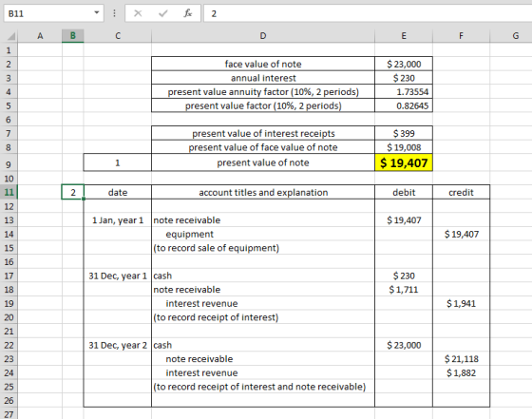Screen dimensions: 532x419
Task: Click debit $ 19,407 in row 13
Action: (x=404, y=220)
